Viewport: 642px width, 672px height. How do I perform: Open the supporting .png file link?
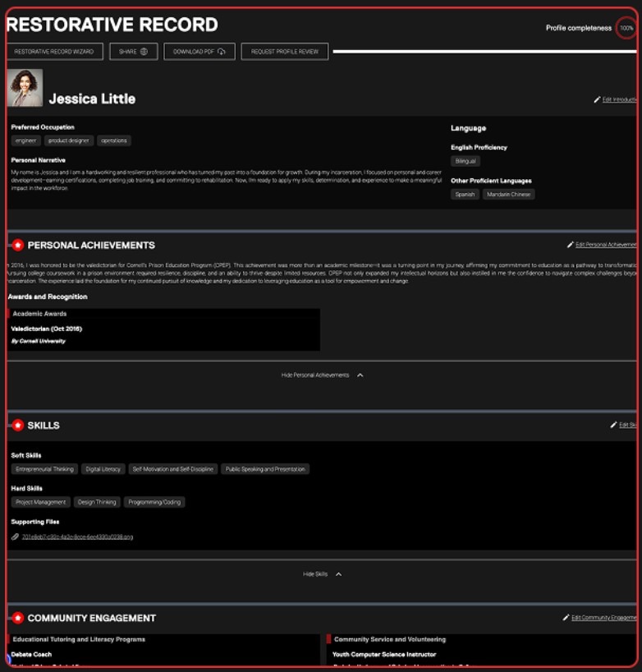tap(77, 536)
